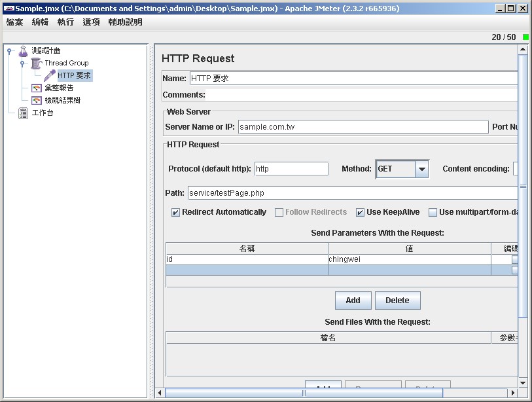
Task: Click Add button under parameters table
Action: point(353,301)
